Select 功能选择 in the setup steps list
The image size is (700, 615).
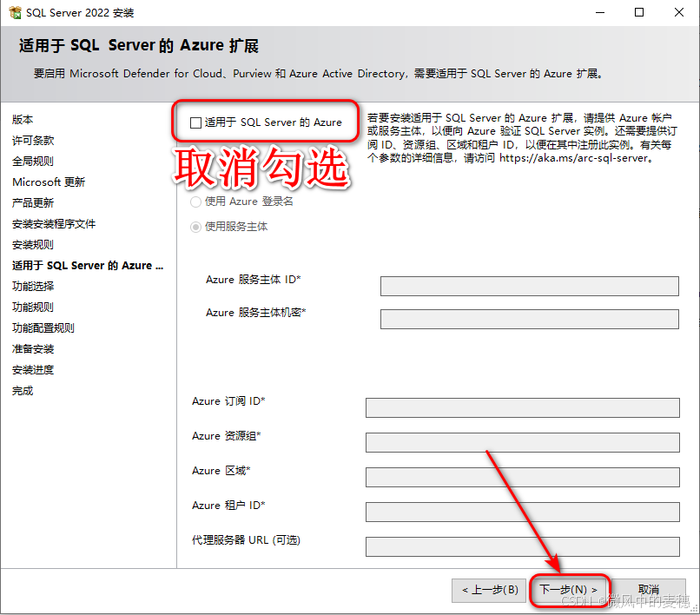pos(33,287)
